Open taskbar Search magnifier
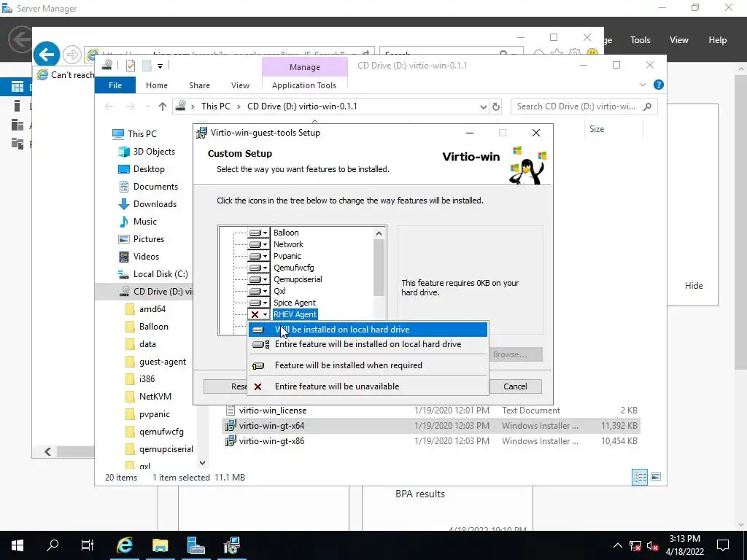 tap(53, 545)
